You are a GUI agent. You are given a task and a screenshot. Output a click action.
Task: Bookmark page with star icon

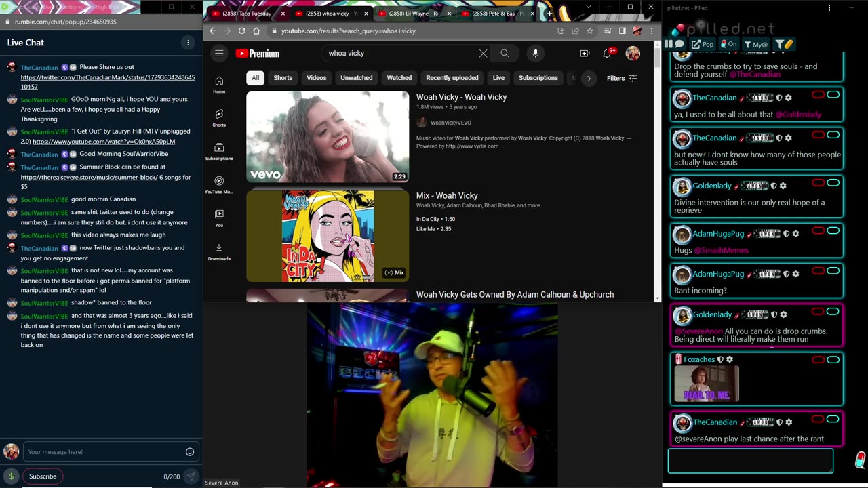pyautogui.click(x=590, y=30)
